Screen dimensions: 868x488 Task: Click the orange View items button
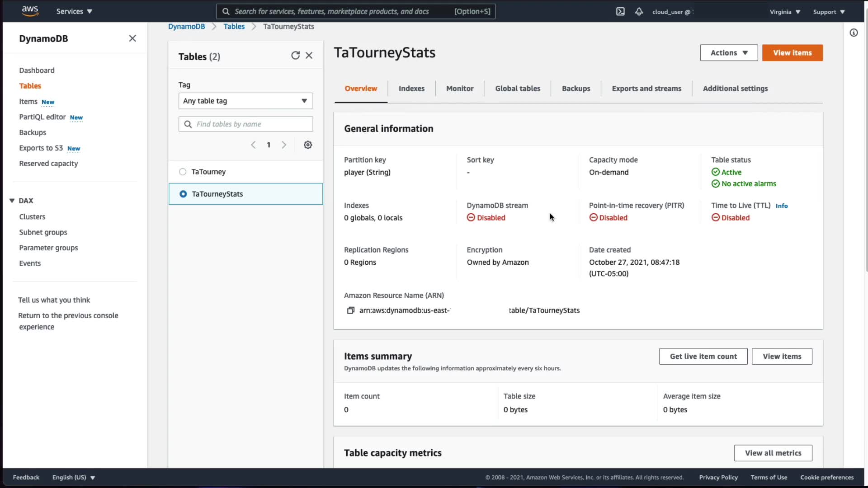pyautogui.click(x=792, y=53)
